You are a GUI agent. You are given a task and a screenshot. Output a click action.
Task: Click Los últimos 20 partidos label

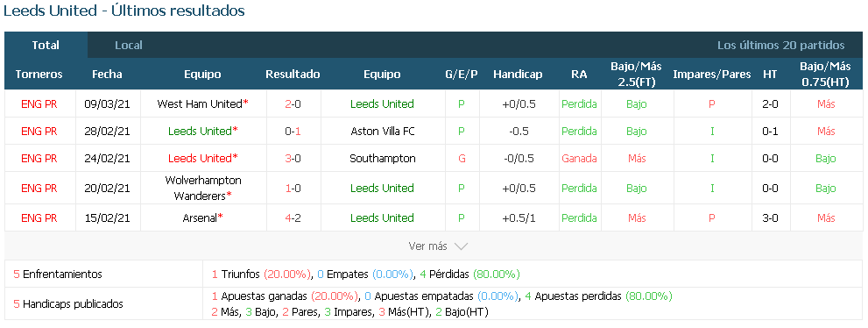click(x=781, y=46)
